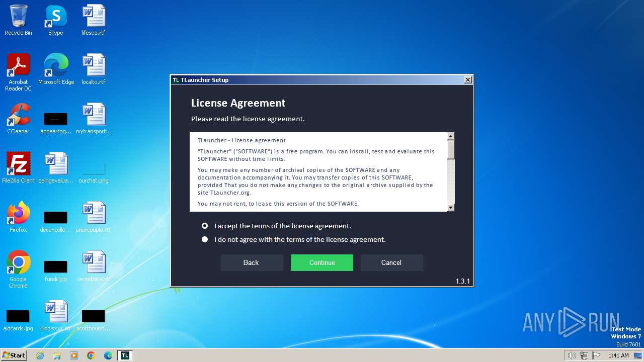Launch Firefox desktop shortcut
The width and height of the screenshot is (644, 362).
18,217
